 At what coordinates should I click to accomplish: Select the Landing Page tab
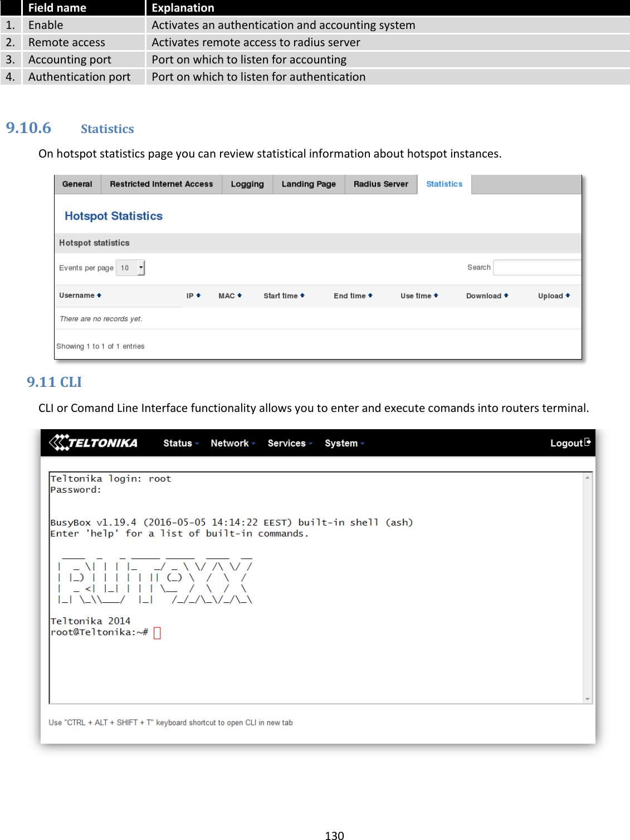pos(309,184)
